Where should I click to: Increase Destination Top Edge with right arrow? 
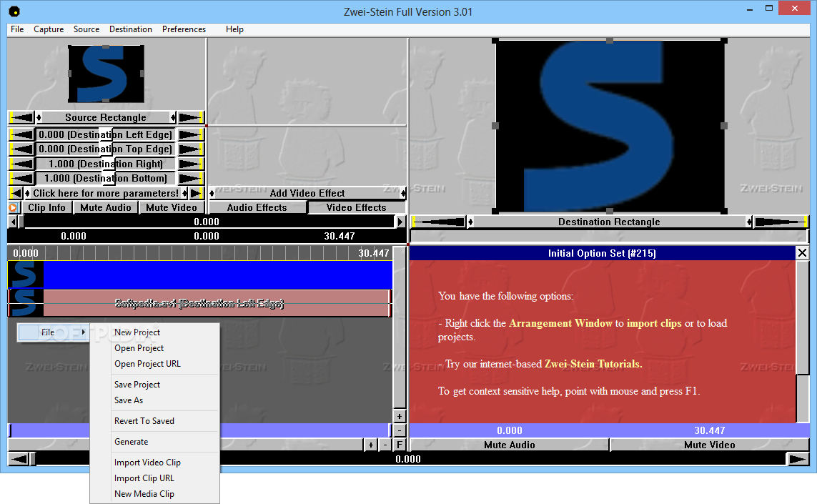click(191, 149)
